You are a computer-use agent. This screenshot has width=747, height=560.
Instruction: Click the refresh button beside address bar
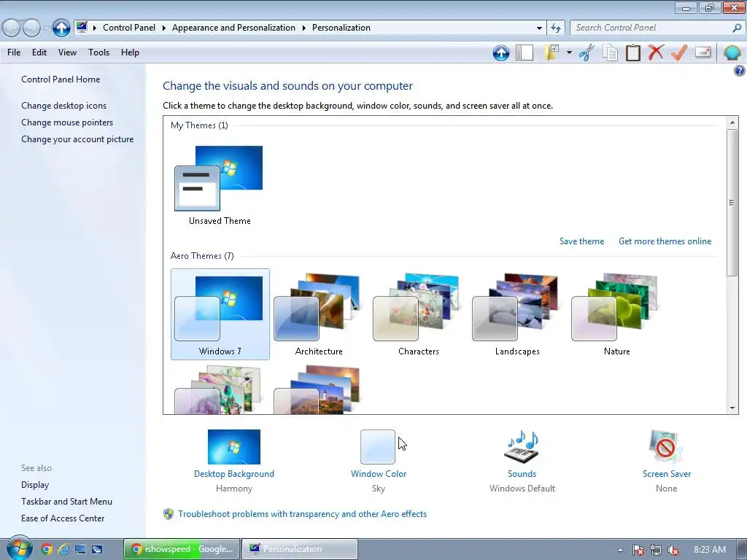(x=555, y=28)
